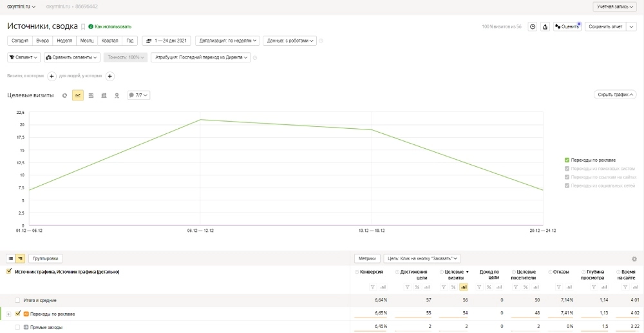The image size is (644, 333).
Task: Open the report history clock icon
Action: tap(533, 26)
